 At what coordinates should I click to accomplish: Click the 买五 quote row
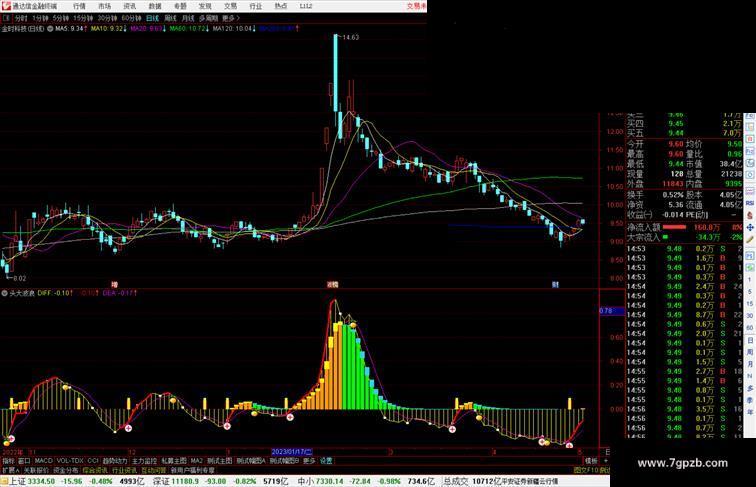684,133
